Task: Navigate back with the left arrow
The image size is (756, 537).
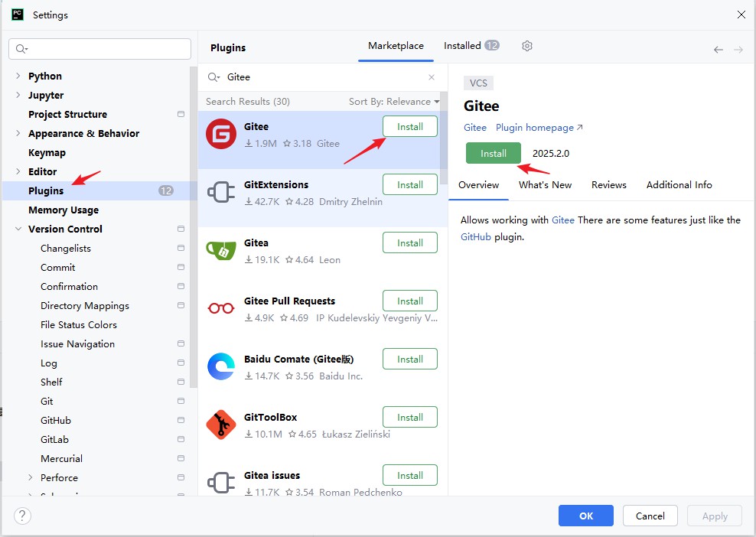Action: tap(719, 50)
